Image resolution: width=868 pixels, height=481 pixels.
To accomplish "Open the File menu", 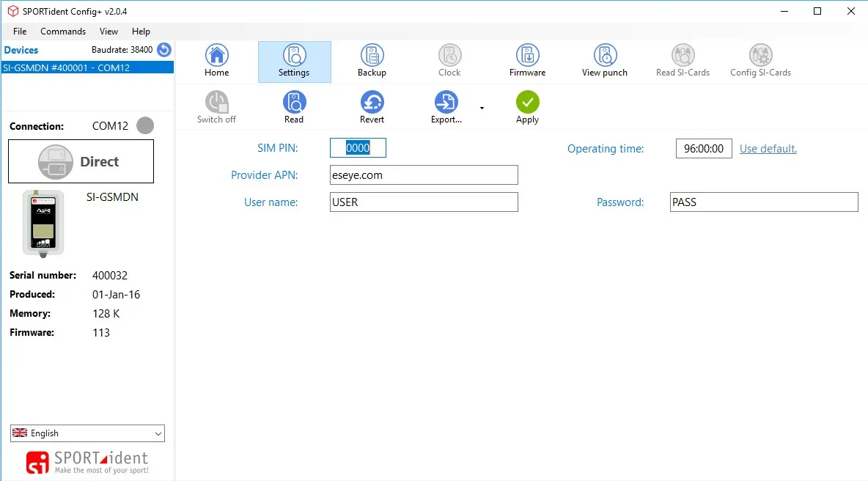I will click(x=20, y=32).
